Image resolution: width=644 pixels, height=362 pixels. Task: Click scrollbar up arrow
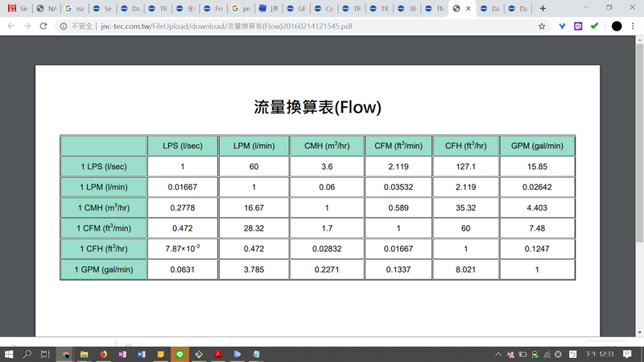pos(639,39)
